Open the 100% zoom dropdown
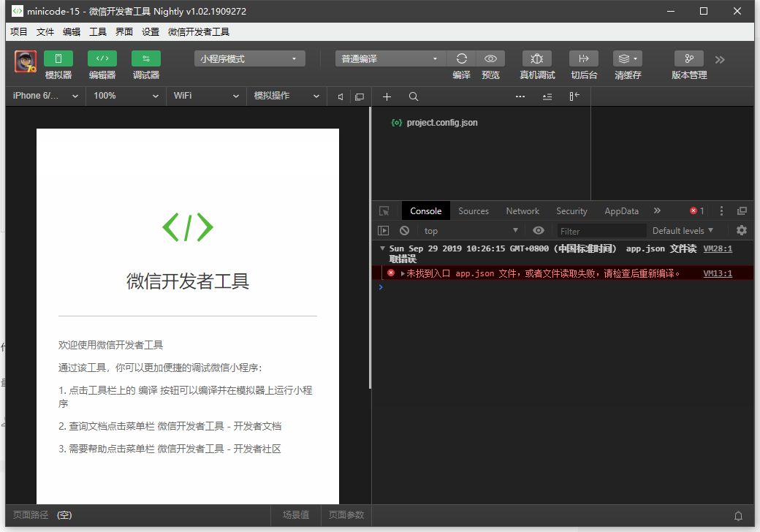 point(126,96)
